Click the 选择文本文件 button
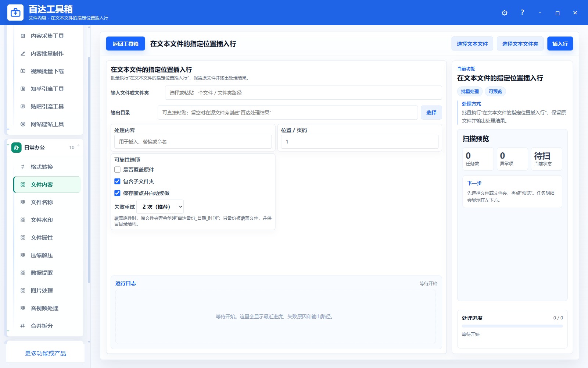The height and width of the screenshot is (368, 588). 472,44
